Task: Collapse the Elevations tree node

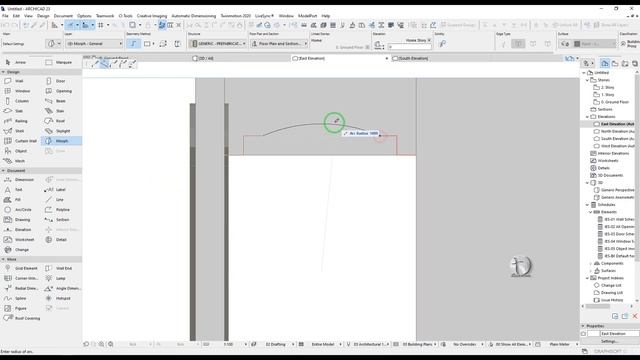Action: 587,117
